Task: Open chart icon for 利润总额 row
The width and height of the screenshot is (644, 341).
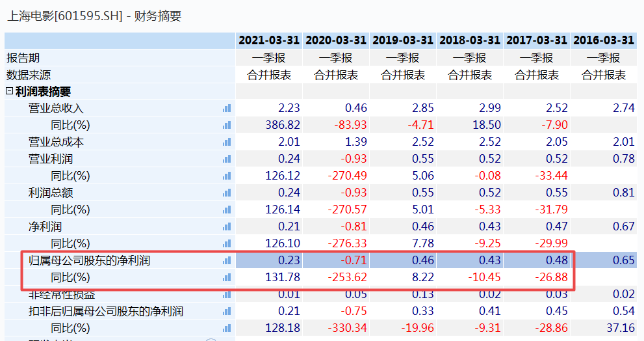Action: (x=227, y=193)
